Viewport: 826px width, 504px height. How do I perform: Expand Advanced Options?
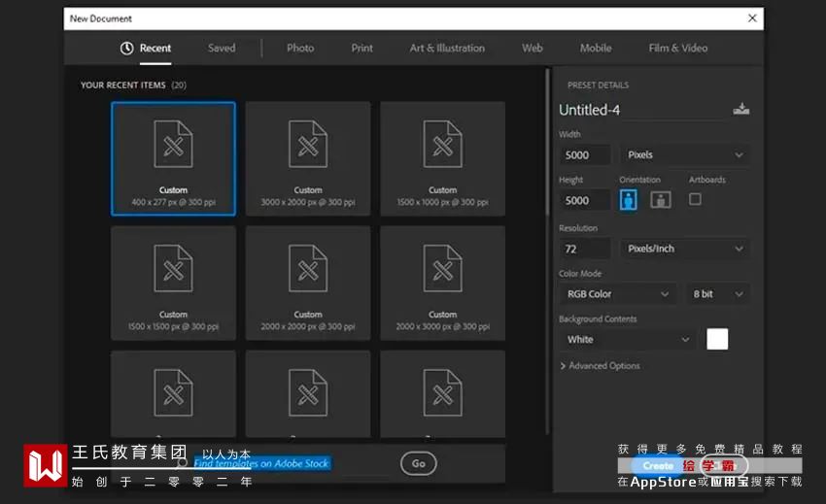point(600,365)
